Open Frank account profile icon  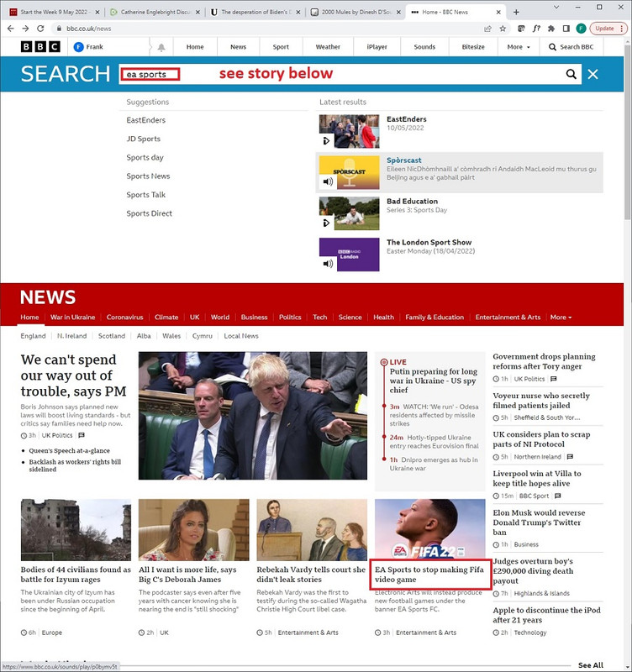(x=78, y=47)
